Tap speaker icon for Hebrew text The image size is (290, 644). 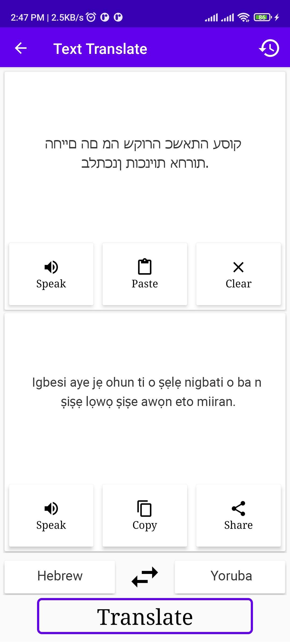51,267
